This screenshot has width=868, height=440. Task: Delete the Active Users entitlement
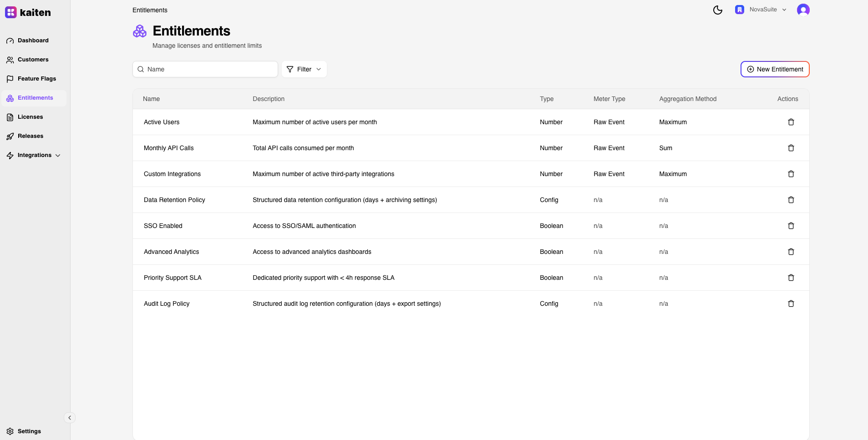click(791, 122)
